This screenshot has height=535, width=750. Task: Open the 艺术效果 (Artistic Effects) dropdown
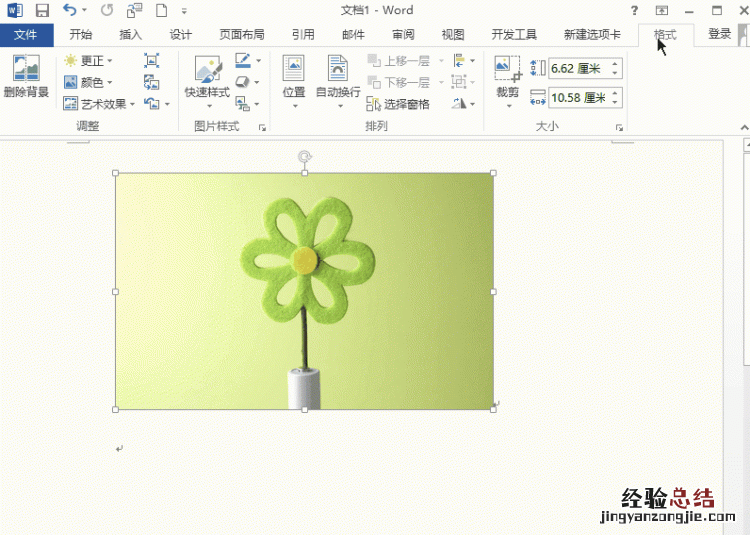[96, 104]
